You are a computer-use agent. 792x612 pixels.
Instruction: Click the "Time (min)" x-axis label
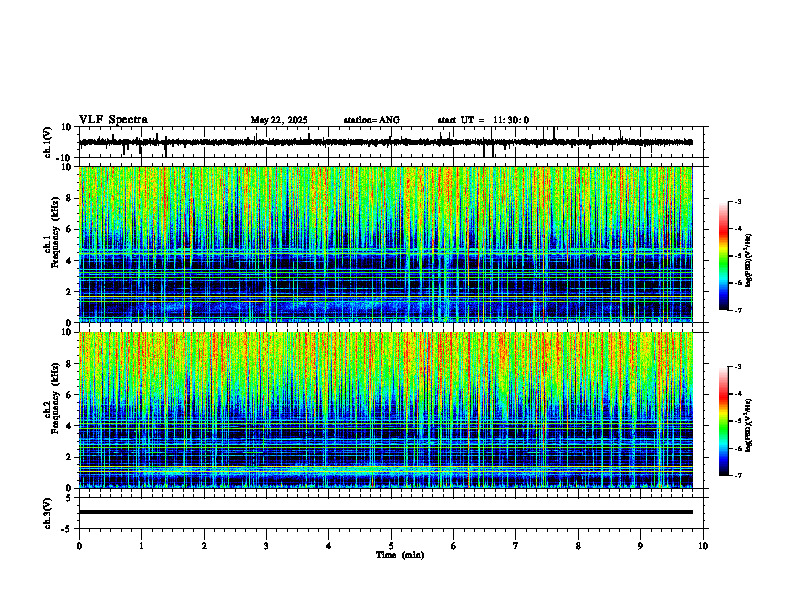400,555
